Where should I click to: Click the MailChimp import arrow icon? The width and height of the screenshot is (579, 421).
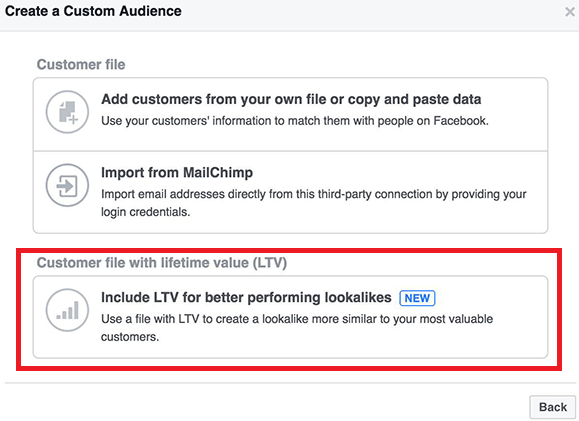click(67, 185)
